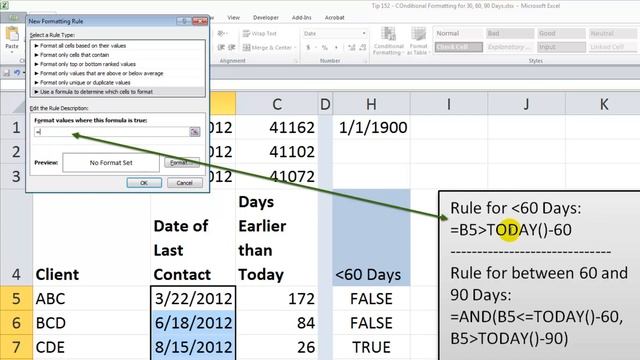Select 'Format only top or bottom ranked values'

pyautogui.click(x=118, y=64)
